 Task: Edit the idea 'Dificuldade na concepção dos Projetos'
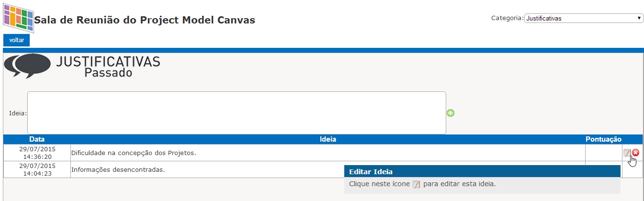point(627,153)
